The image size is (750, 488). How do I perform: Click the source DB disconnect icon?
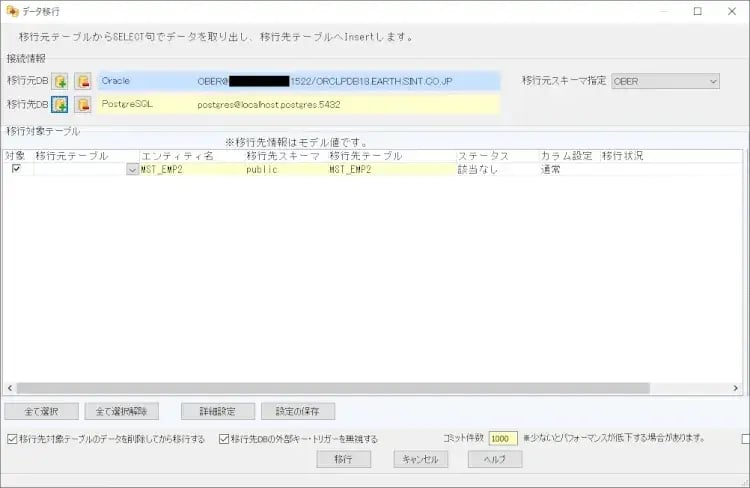(x=83, y=80)
